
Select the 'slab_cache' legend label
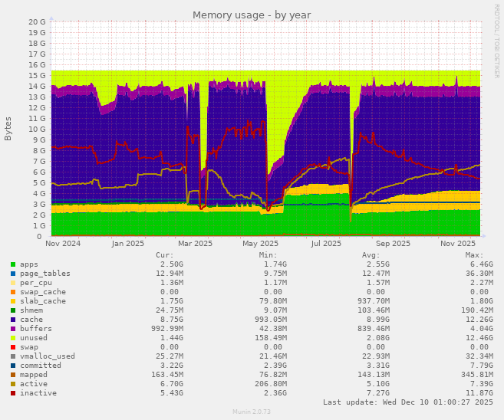(x=43, y=301)
